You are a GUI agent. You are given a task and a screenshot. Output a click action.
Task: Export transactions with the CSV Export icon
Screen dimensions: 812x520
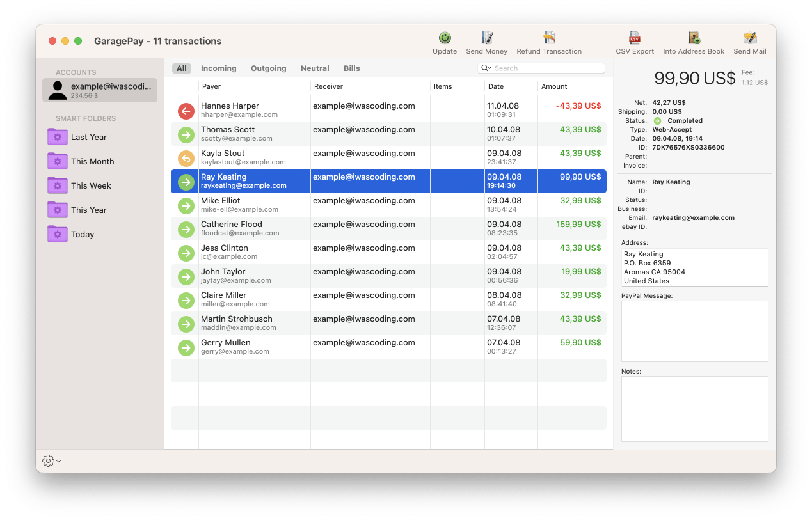[x=635, y=38]
